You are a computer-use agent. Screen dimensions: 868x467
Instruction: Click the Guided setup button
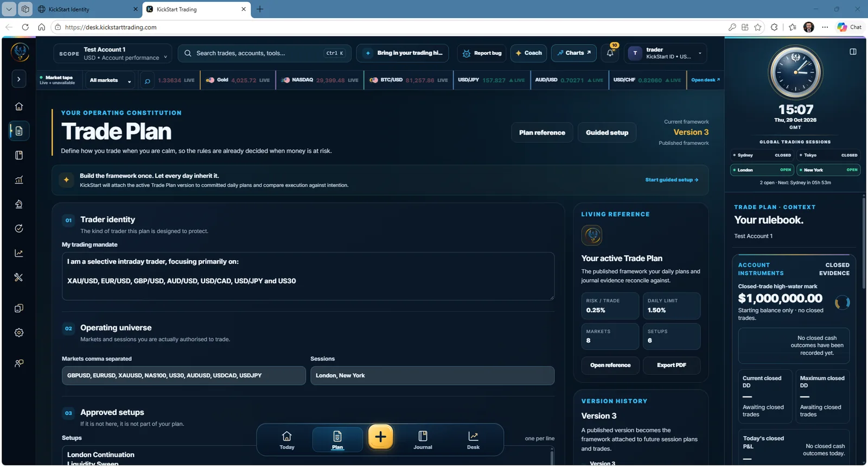(607, 132)
